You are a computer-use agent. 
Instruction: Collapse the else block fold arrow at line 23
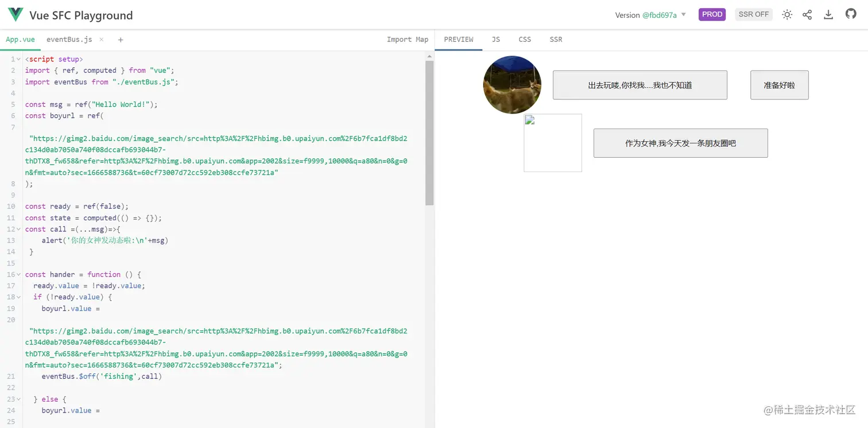coord(19,399)
